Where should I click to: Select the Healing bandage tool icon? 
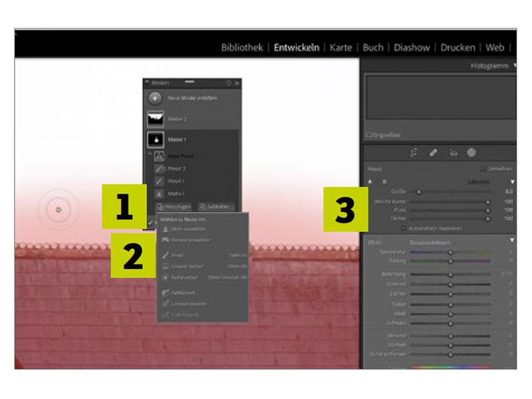click(x=433, y=153)
